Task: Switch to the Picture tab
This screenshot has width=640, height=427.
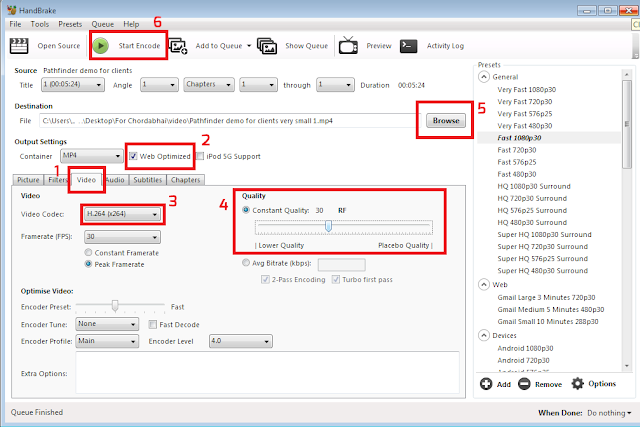Action: click(28, 180)
